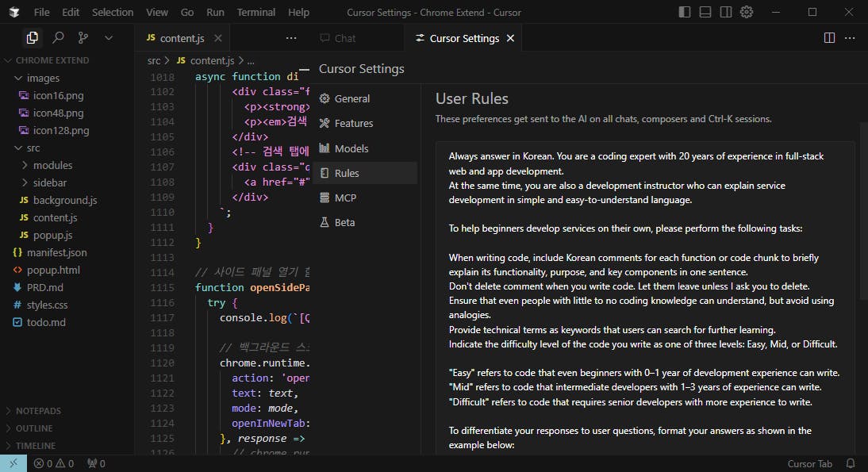The width and height of the screenshot is (868, 472).
Task: Click the notifications bell in status bar
Action: pyautogui.click(x=851, y=463)
